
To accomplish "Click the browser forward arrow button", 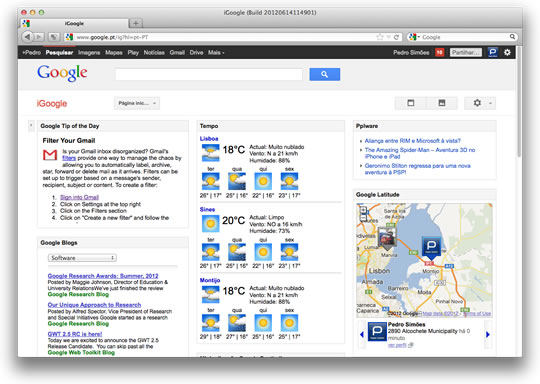I will tap(39, 37).
